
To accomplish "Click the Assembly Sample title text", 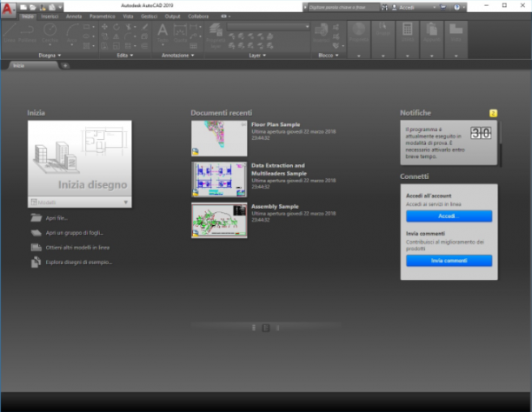I will click(275, 206).
